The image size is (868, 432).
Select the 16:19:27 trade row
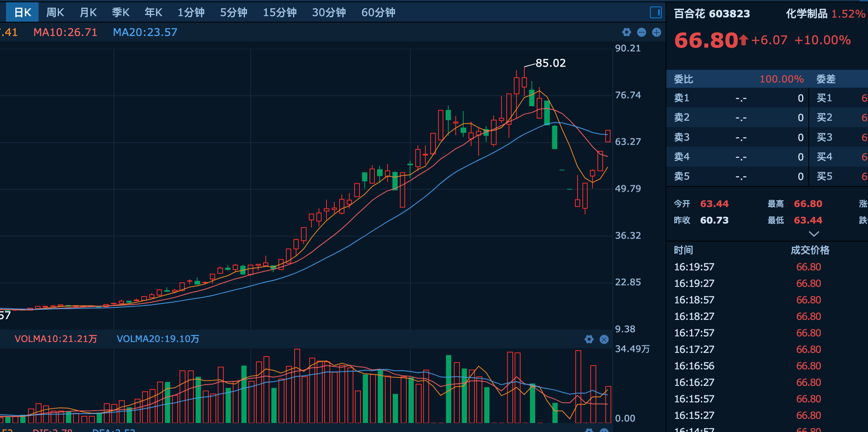pos(767,283)
